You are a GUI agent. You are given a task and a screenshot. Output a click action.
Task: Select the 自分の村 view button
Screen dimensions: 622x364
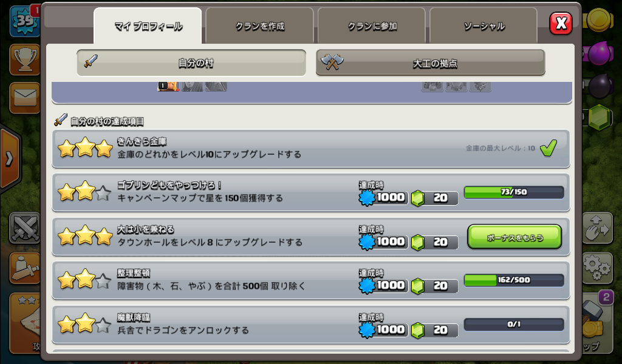coord(191,62)
